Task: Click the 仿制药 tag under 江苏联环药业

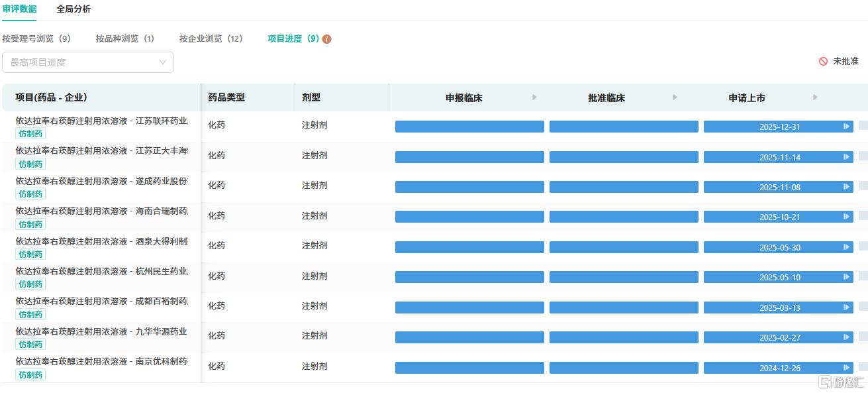Action: [x=30, y=134]
